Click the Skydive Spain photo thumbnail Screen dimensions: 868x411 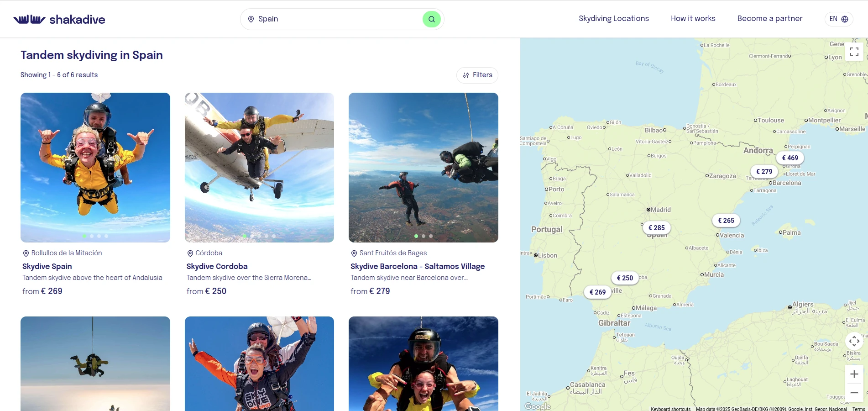(95, 167)
